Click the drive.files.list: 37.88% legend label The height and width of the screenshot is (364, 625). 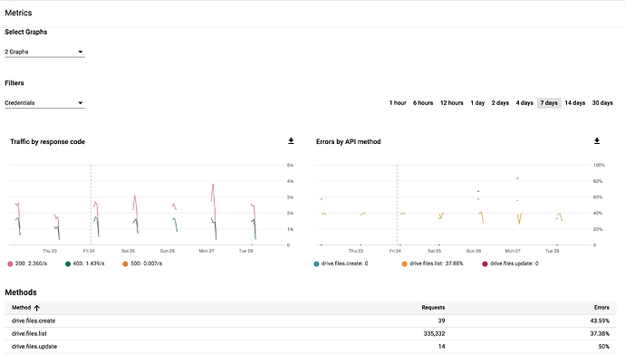(437, 263)
